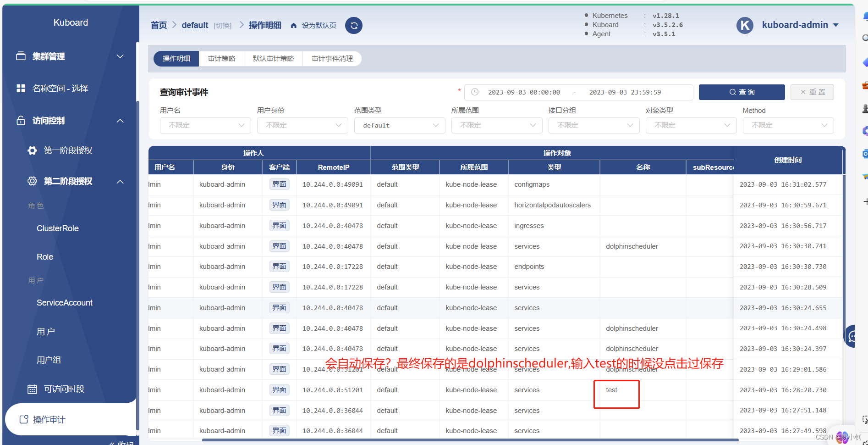This screenshot has height=445, width=868.
Task: Click the sidebar vertical scrollbar
Action: pyautogui.click(x=137, y=266)
